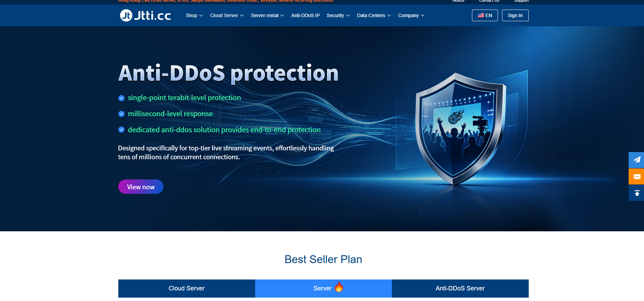
Task: Click the Hong Kong CN2 promo banner text
Action: tap(226, 1)
